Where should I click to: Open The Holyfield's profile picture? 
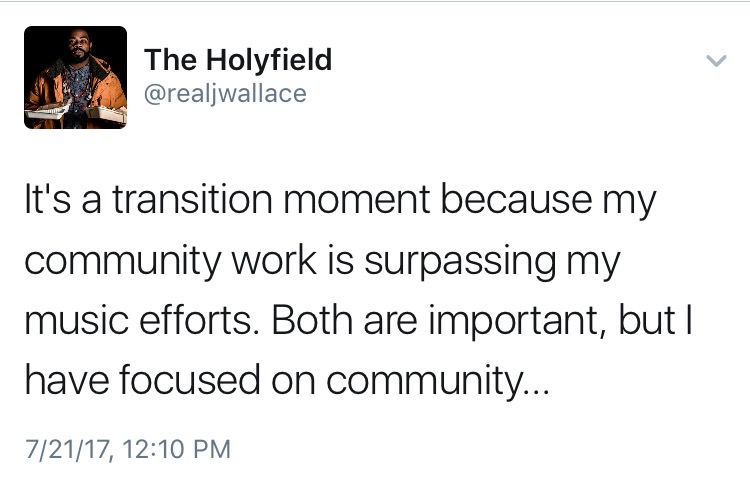click(x=76, y=77)
